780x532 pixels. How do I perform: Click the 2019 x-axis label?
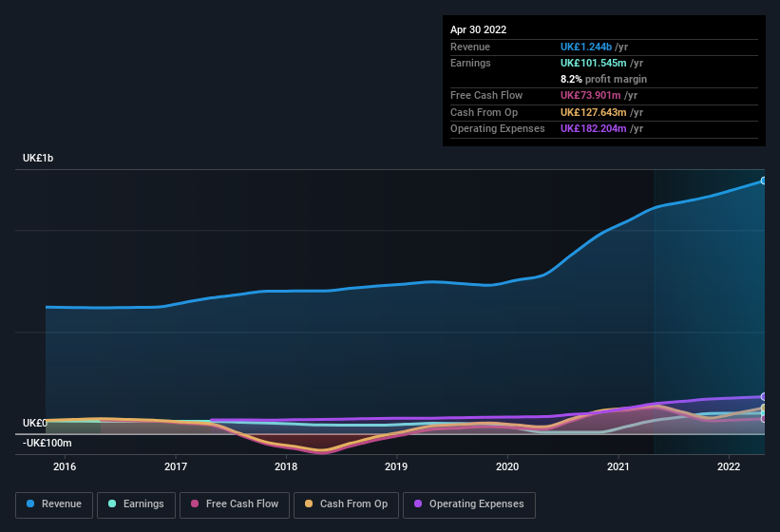[x=396, y=466]
